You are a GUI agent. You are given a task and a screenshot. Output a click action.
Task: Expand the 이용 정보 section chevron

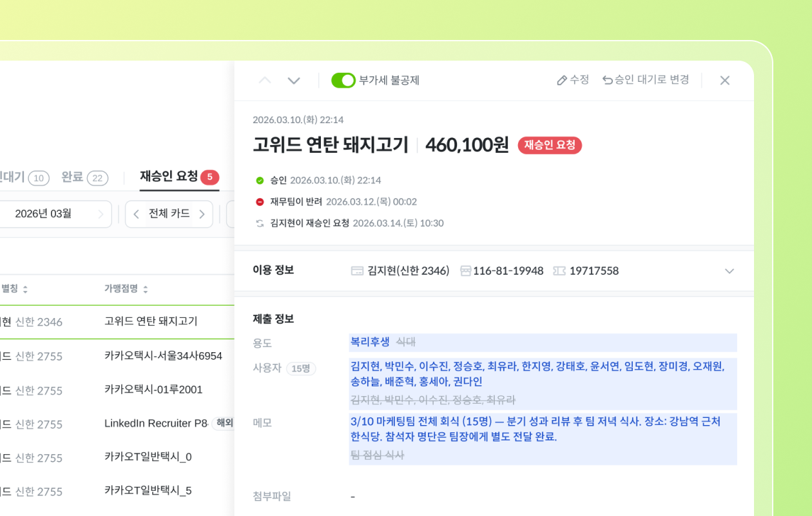(730, 271)
